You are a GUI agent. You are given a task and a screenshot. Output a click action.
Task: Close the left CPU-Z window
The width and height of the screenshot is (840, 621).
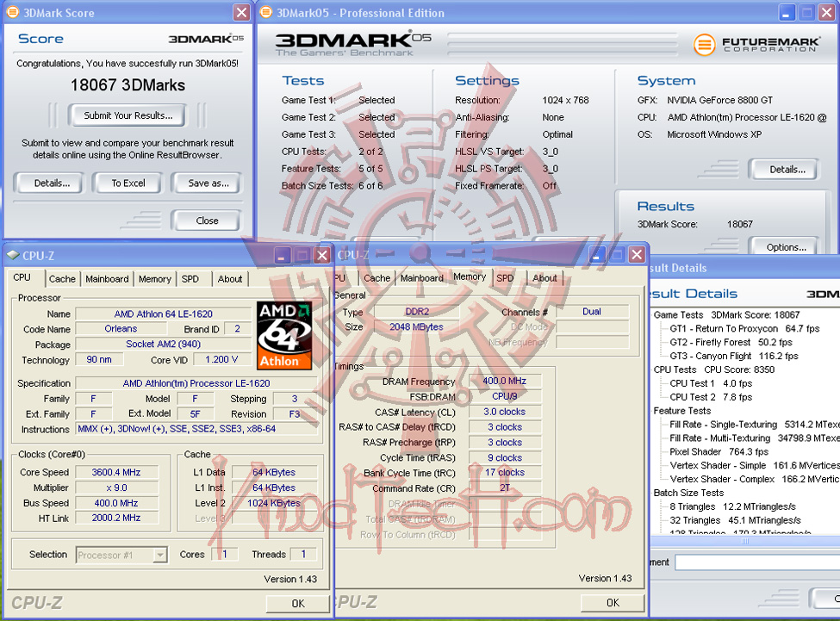(x=322, y=255)
